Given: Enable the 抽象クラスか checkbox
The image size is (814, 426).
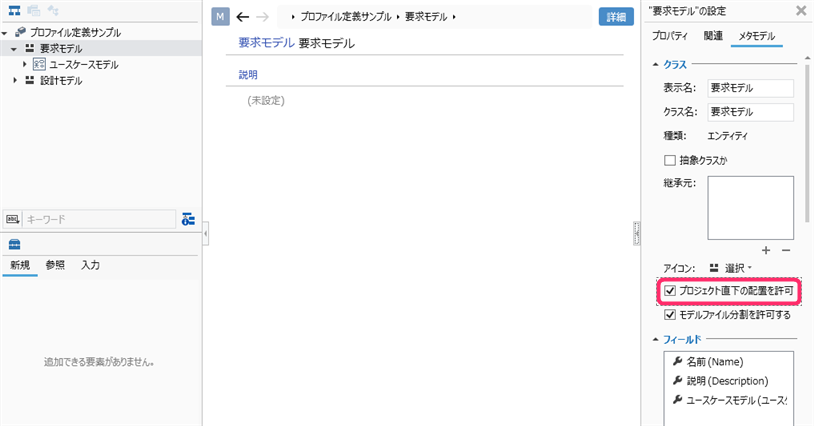Looking at the screenshot, I should coord(670,160).
